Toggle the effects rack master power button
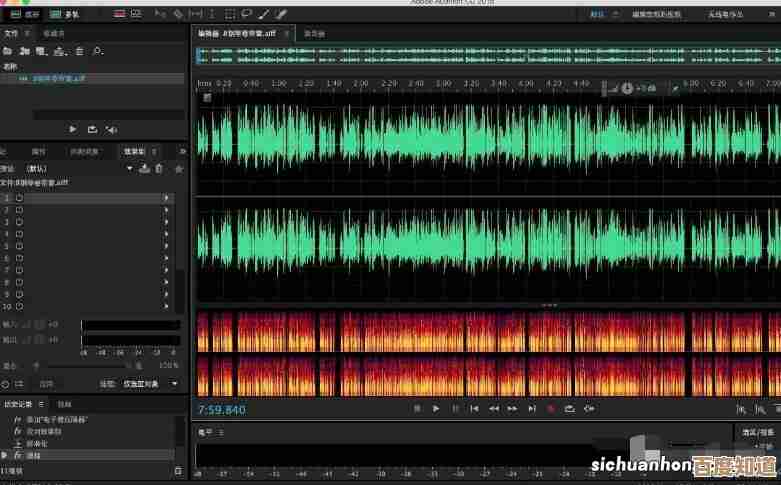This screenshot has width=781, height=485. tap(6, 383)
